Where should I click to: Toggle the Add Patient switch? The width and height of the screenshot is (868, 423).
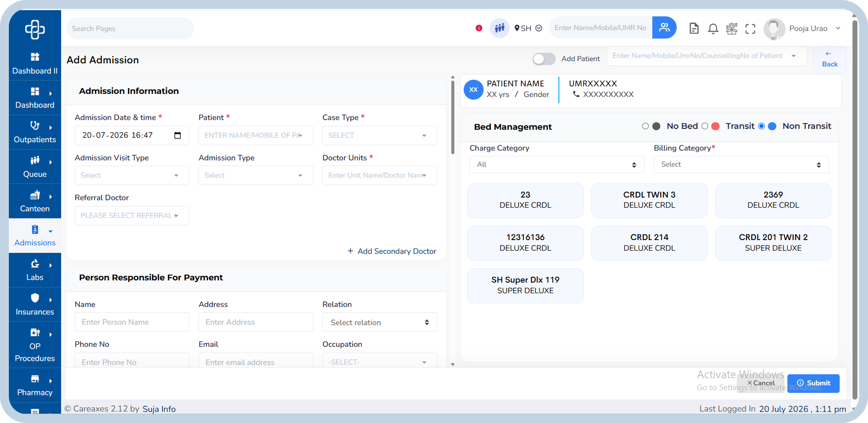544,59
